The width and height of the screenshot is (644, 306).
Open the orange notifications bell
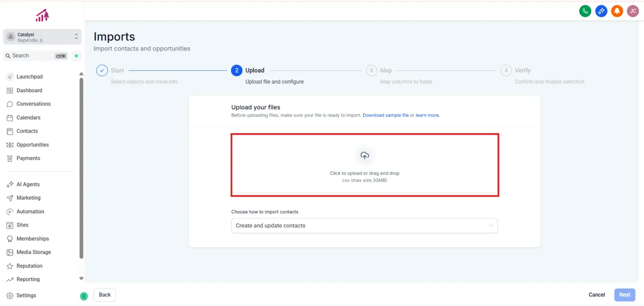(617, 11)
